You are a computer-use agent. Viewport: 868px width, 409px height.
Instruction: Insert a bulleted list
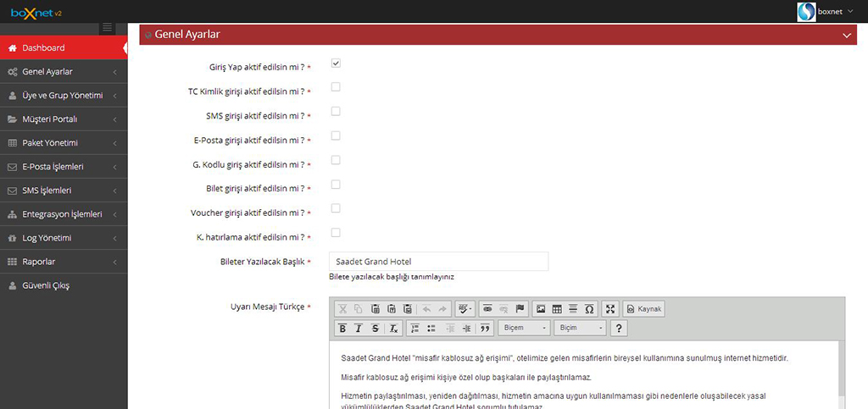tap(431, 329)
